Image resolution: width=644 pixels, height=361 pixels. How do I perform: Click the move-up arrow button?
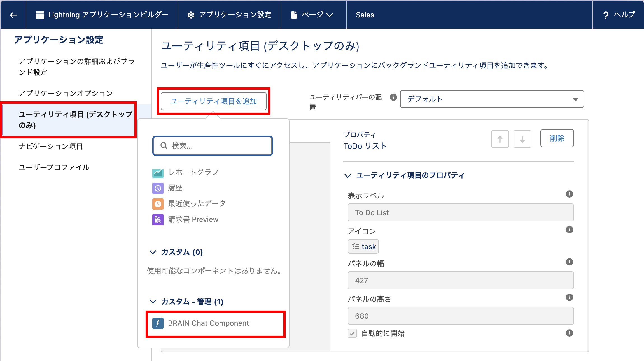pyautogui.click(x=500, y=139)
